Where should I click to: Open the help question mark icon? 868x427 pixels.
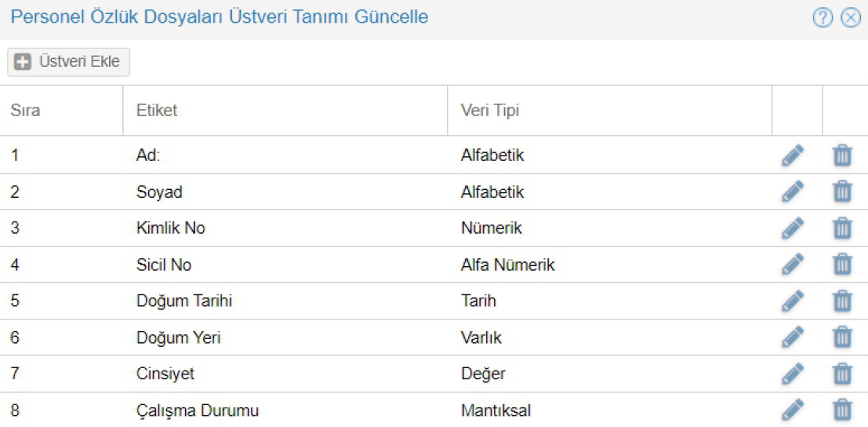point(823,17)
